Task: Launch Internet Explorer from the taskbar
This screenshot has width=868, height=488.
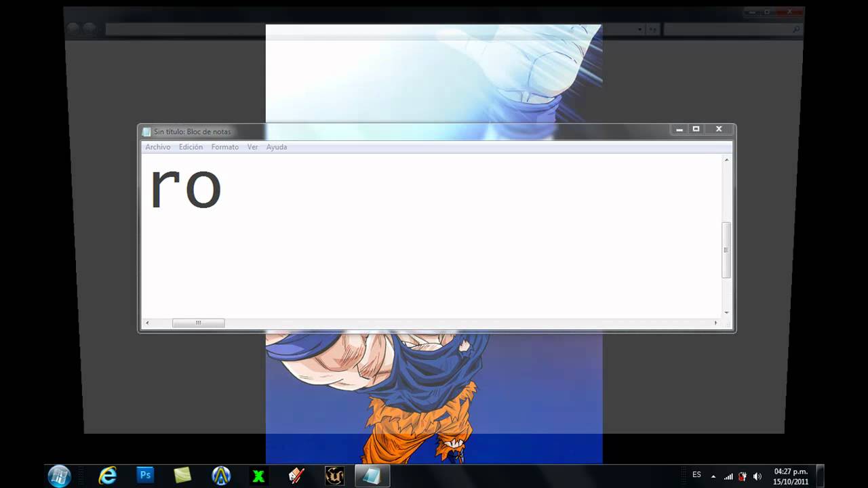Action: 108,476
